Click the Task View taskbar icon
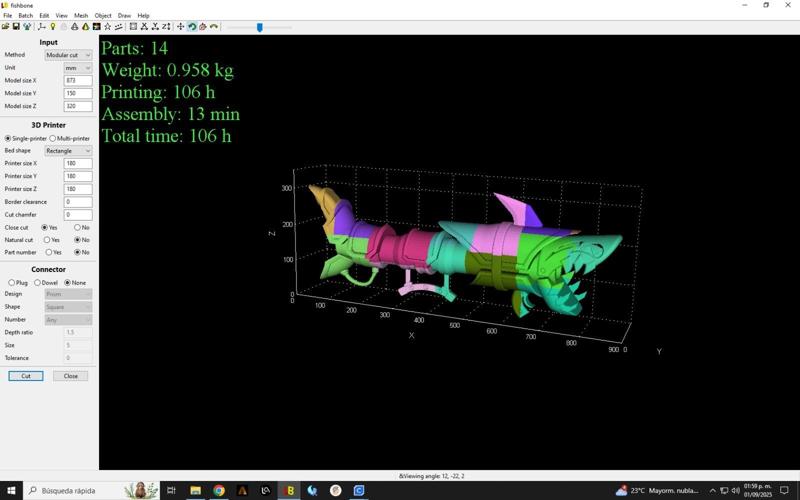The width and height of the screenshot is (800, 500). [x=171, y=490]
